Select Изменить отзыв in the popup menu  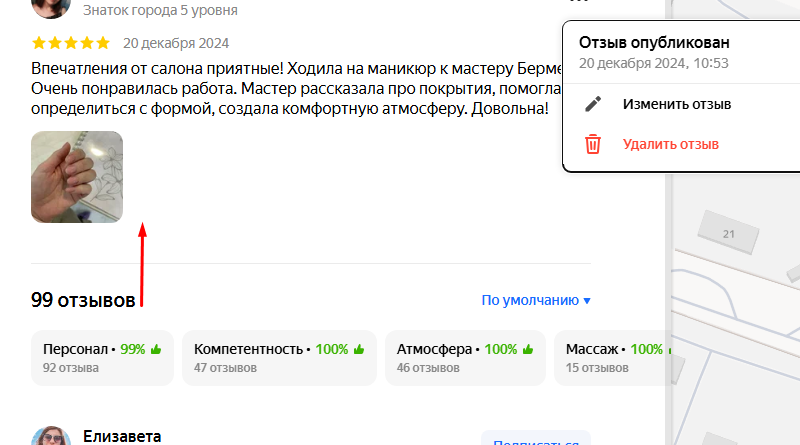coord(676,104)
